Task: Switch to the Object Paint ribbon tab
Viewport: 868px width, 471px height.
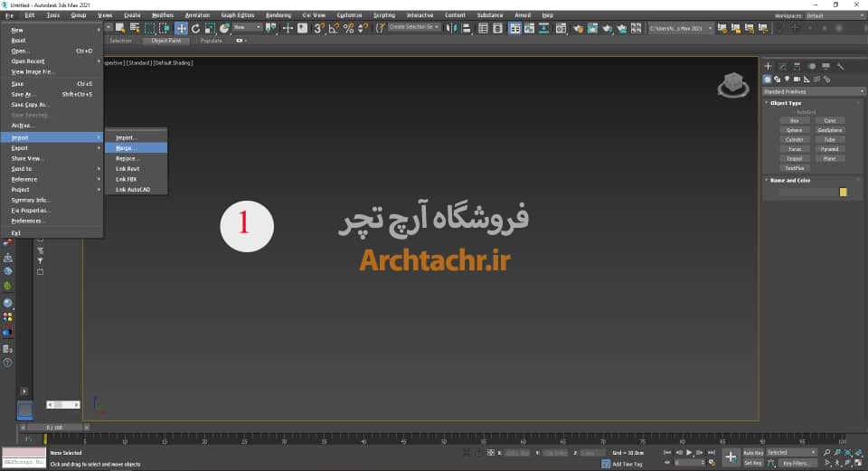Action: pos(166,41)
